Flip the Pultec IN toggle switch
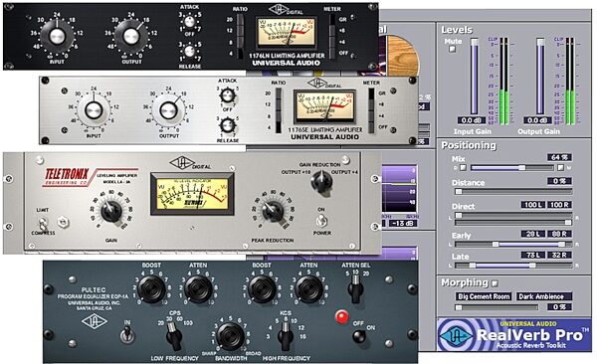The height and width of the screenshot is (364, 597). [x=126, y=335]
